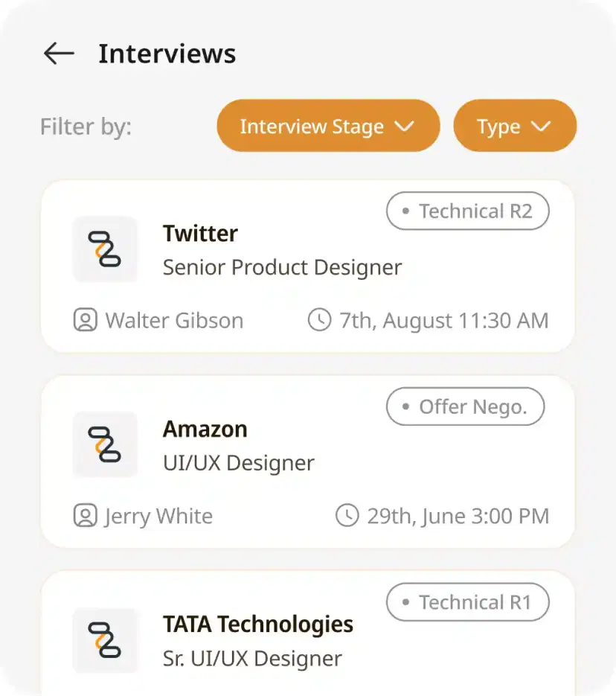616x696 pixels.
Task: Click the 29th, June 3:00 PM time
Action: coord(458,516)
